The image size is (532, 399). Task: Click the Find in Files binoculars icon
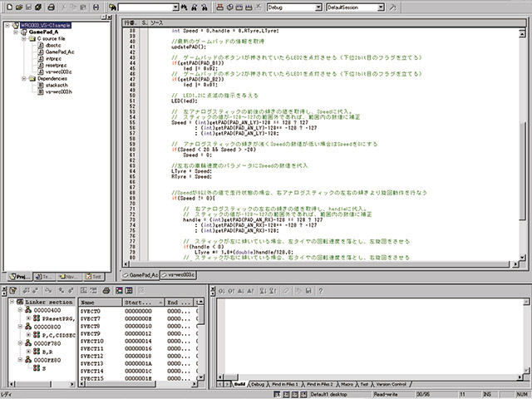coord(113,7)
